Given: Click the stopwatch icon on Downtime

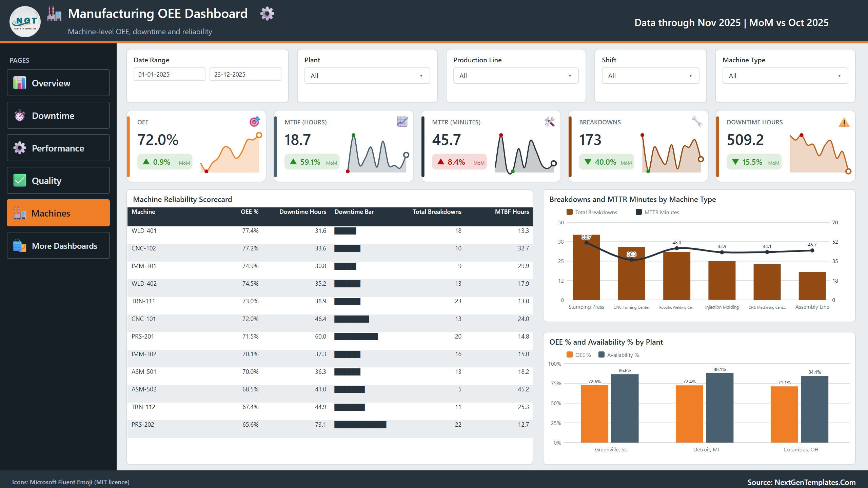Looking at the screenshot, I should (20, 116).
